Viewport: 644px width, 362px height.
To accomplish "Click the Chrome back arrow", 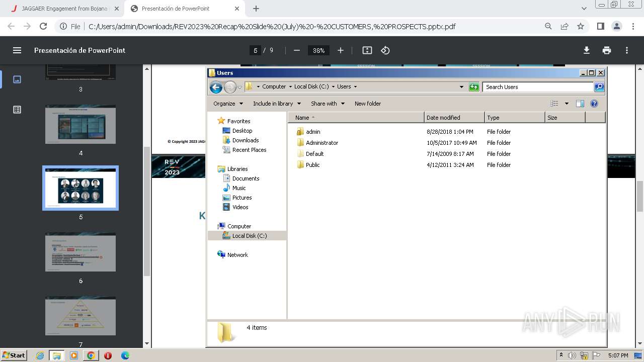I will (x=11, y=26).
